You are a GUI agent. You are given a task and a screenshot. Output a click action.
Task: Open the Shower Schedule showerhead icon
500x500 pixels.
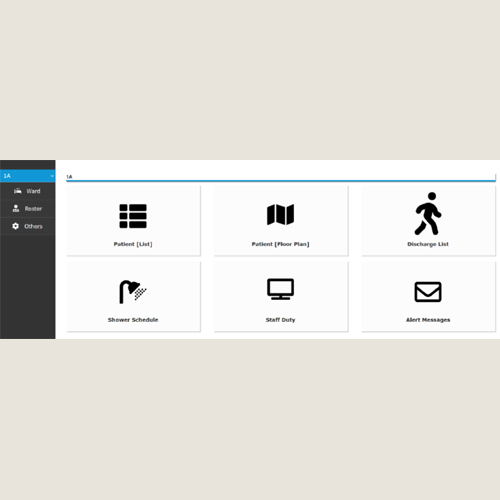tap(133, 292)
